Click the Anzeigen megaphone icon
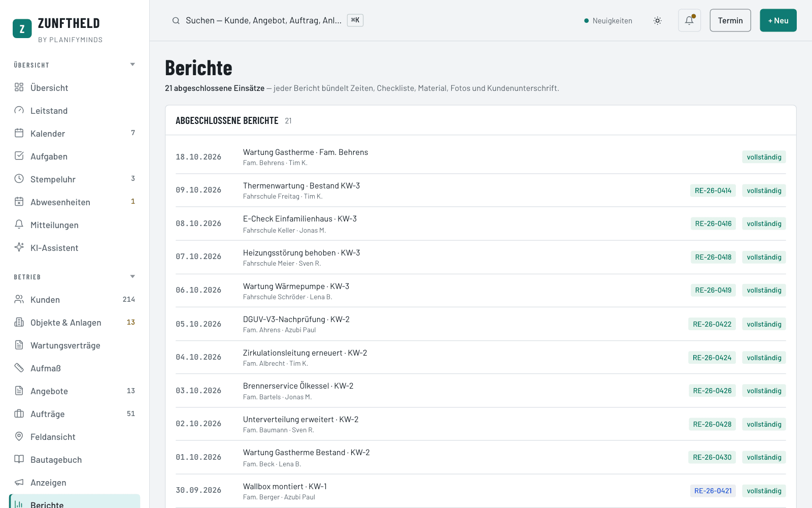The width and height of the screenshot is (812, 508). click(x=19, y=482)
